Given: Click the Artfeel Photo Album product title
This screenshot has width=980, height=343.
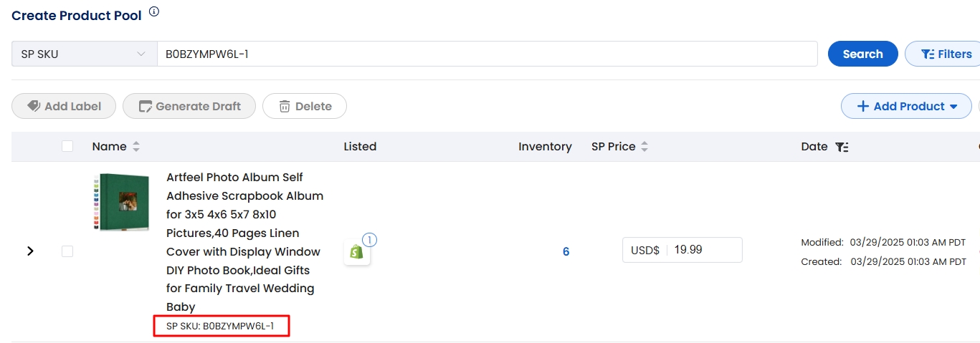Looking at the screenshot, I should pos(245,242).
